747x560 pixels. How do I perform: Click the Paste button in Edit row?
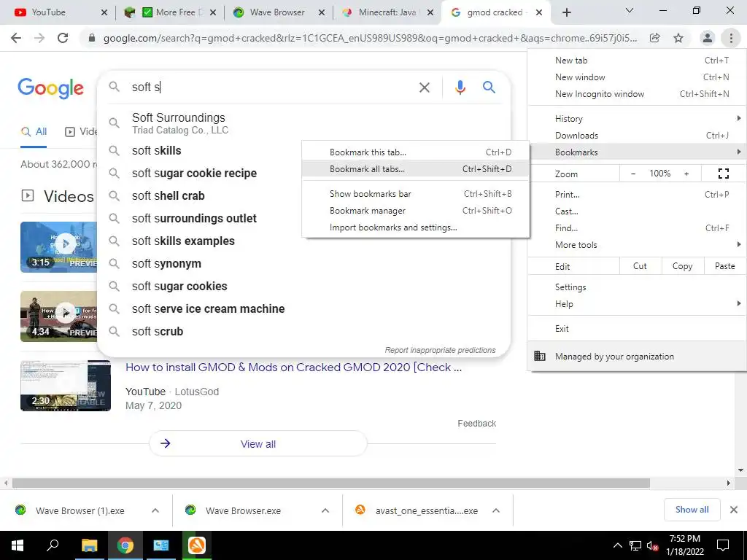point(724,266)
